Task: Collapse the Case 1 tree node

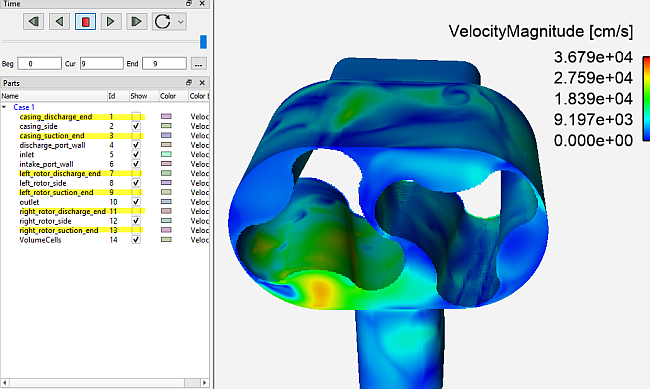Action: (4, 107)
